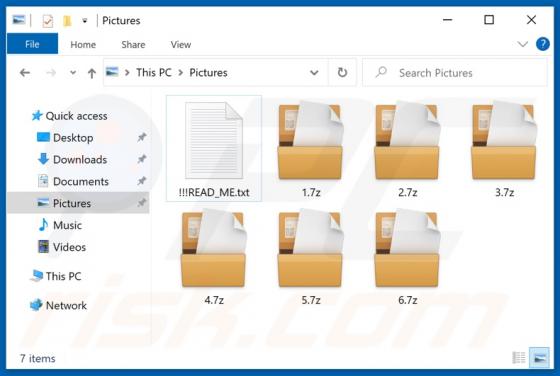This screenshot has width=560, height=376.
Task: Click the 3.7z file name label
Action: pyautogui.click(x=504, y=193)
